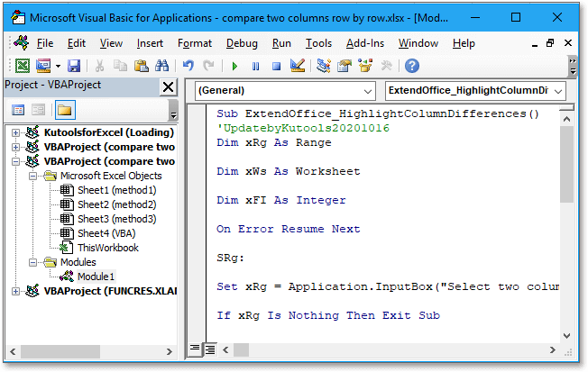Open the File menu
The image size is (588, 372).
tap(45, 43)
